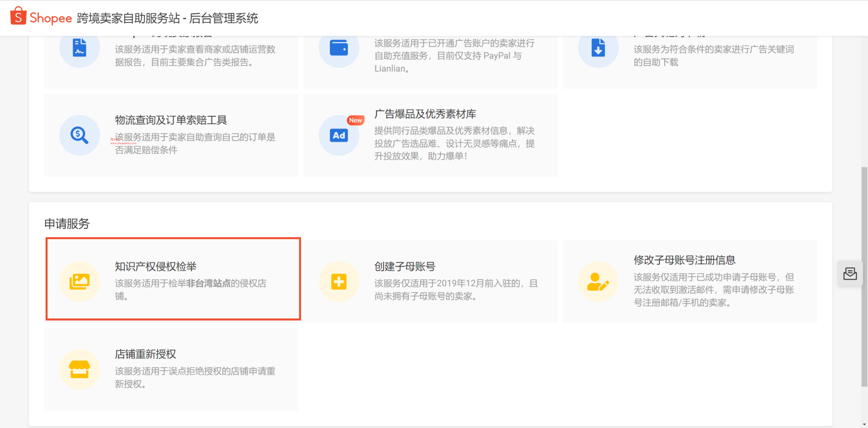Click the vertical page scrollbar thumb
868x428 pixels.
tap(864, 277)
